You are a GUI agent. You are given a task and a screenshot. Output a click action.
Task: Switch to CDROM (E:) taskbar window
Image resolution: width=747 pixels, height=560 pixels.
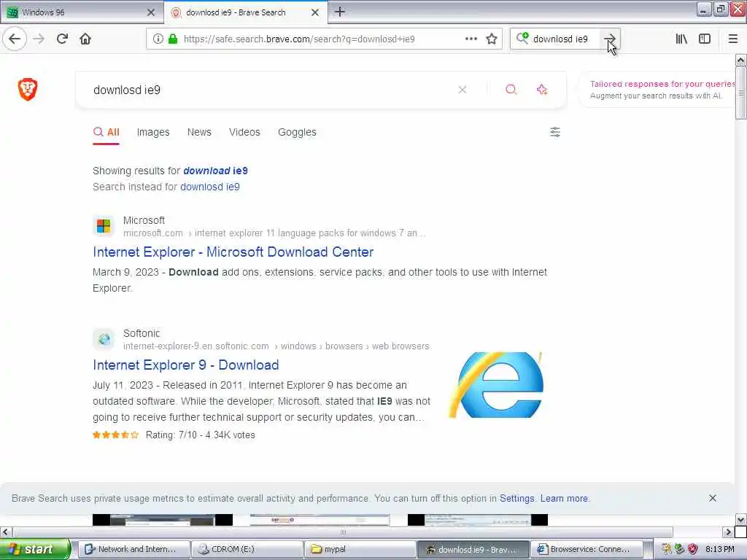[x=247, y=549]
